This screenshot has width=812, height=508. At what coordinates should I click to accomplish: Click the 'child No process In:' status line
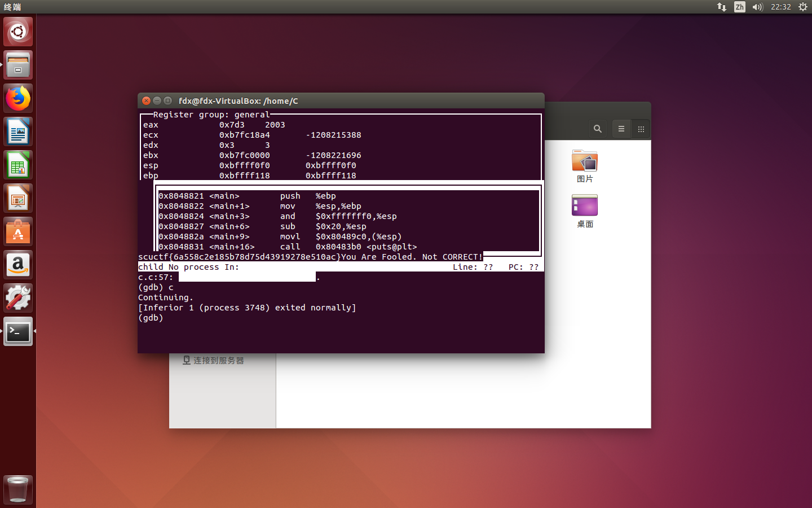point(188,267)
